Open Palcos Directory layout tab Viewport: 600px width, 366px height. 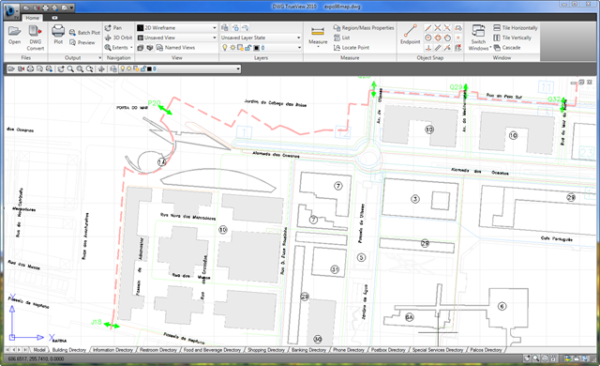tap(486, 350)
